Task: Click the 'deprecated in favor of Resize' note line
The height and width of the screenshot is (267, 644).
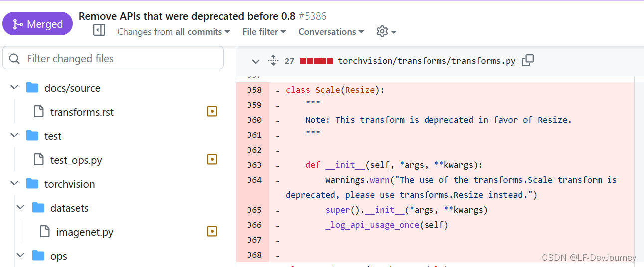Action: click(x=438, y=120)
